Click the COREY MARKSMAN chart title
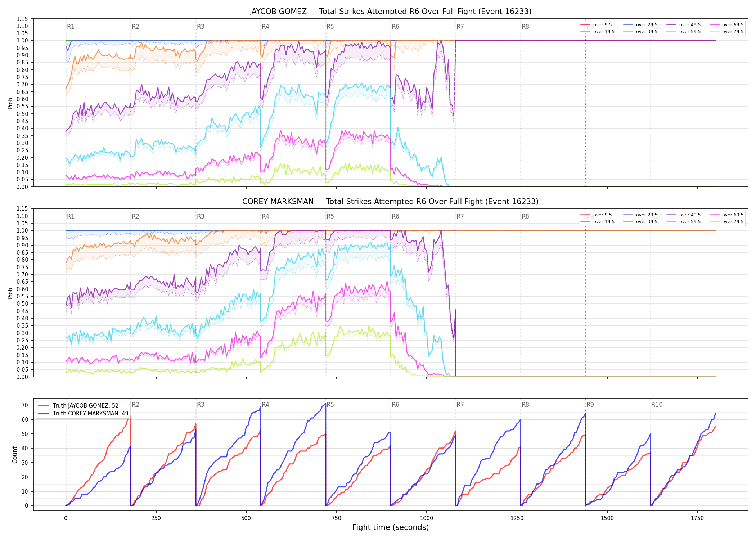 point(391,202)
